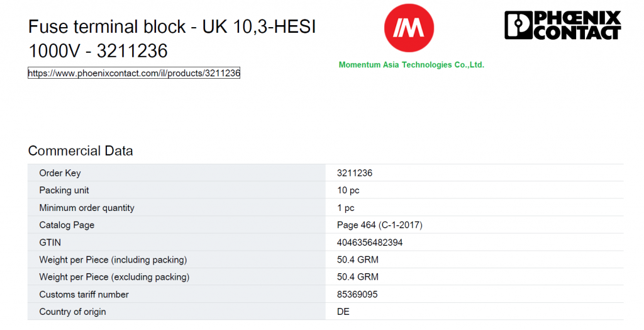
Task: Click Page 464 (C-1-2017) catalog value
Action: [x=379, y=225]
